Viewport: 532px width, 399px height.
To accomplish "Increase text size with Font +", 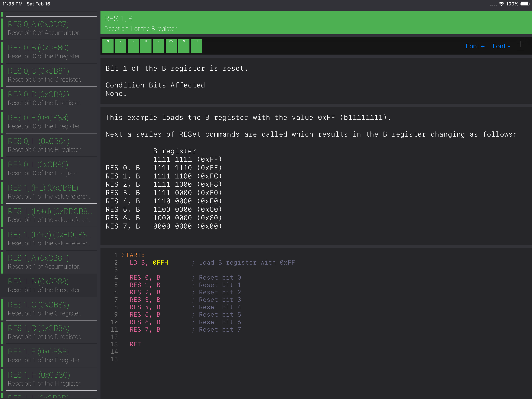I will click(x=475, y=46).
